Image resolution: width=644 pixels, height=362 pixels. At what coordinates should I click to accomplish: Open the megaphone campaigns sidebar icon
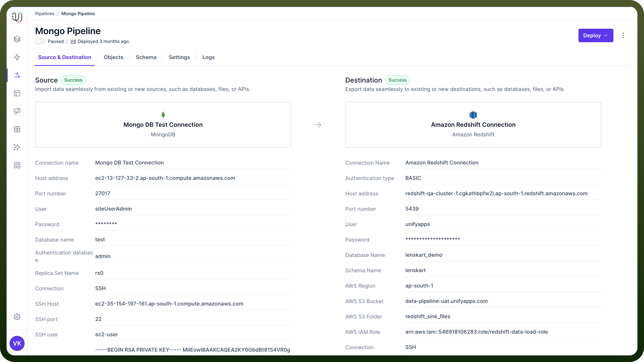tap(17, 111)
